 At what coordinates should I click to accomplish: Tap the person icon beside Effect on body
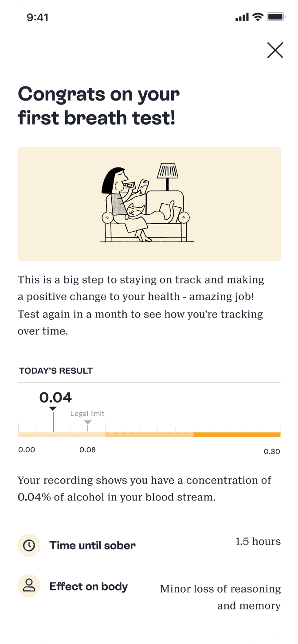pos(29,586)
